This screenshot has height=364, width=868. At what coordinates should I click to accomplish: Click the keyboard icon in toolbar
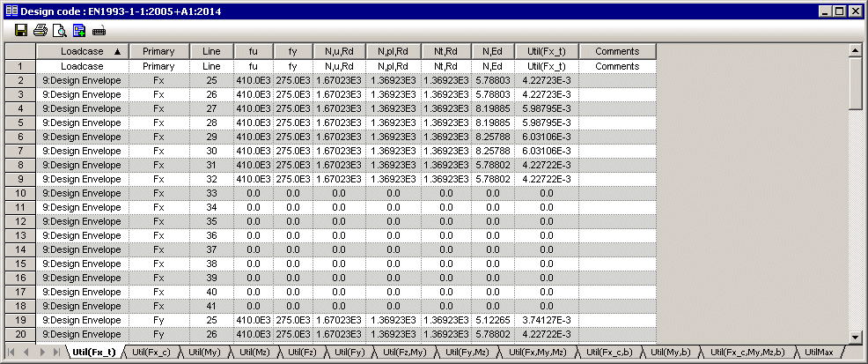coord(99,31)
